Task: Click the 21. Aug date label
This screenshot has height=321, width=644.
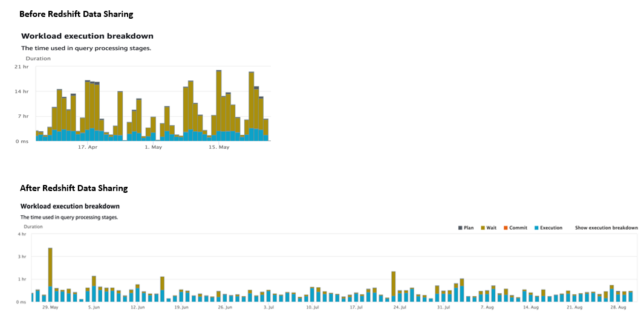Action: pyautogui.click(x=574, y=307)
